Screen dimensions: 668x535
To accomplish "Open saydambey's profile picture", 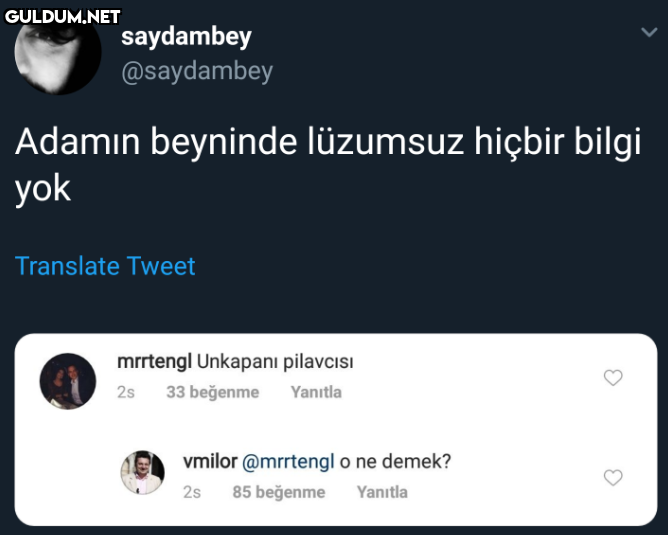I will point(58,56).
